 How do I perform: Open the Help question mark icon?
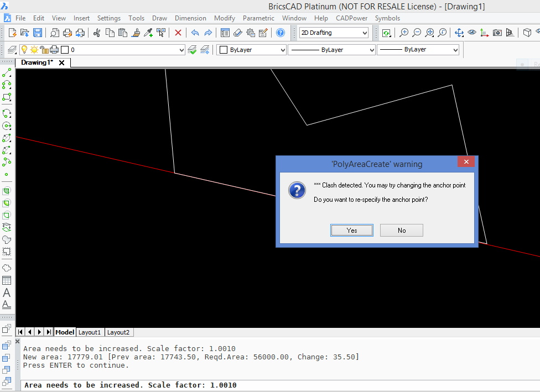(281, 33)
